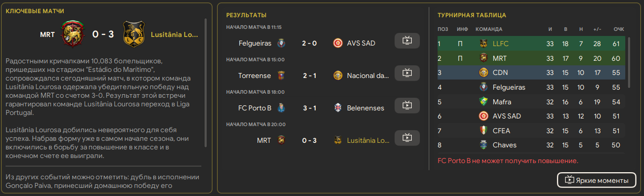Select LLFC row in league table

point(531,44)
